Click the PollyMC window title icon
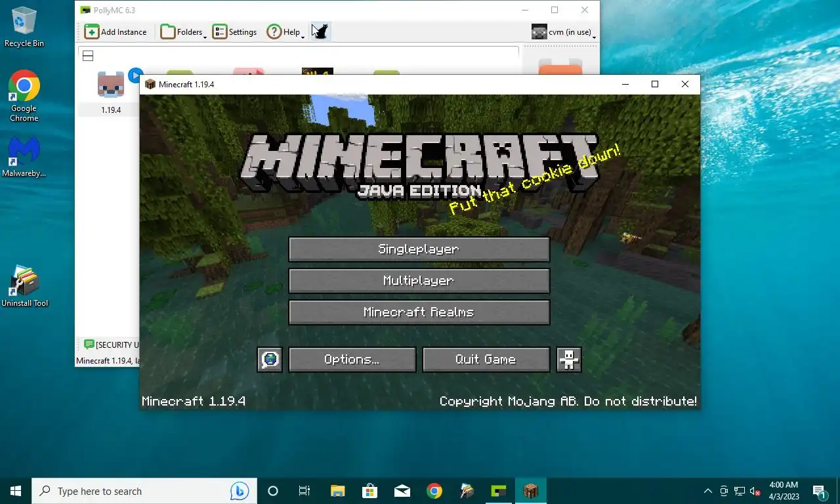Image resolution: width=840 pixels, height=504 pixels. coord(85,10)
